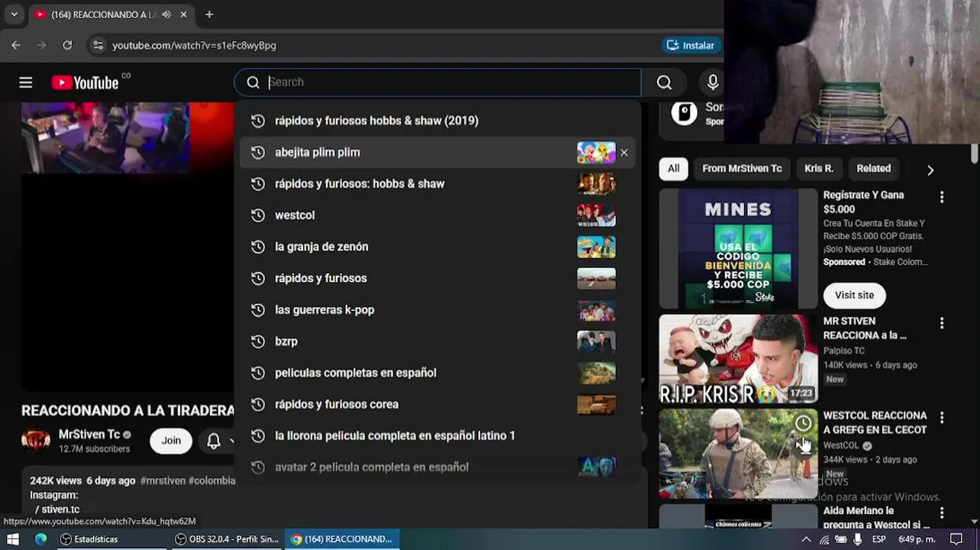
Task: Select suggestion la granja de zenón
Action: click(x=437, y=247)
